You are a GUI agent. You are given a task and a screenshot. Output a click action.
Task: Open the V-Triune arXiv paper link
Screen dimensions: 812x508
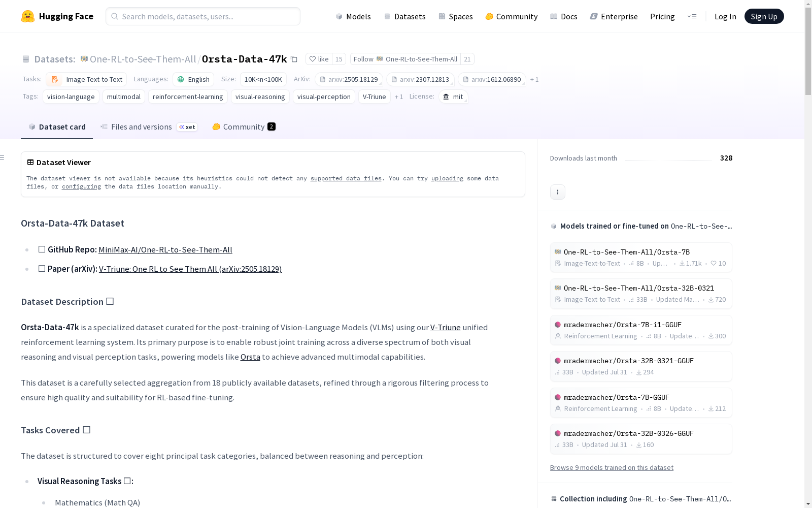pos(190,269)
